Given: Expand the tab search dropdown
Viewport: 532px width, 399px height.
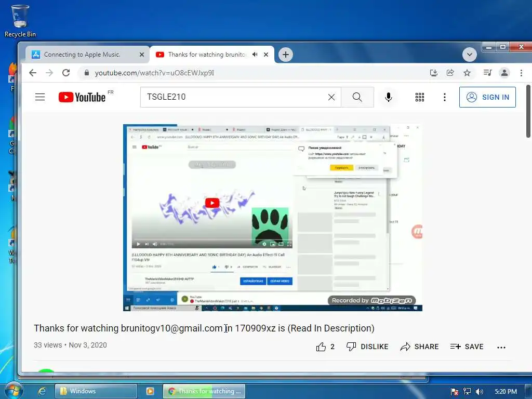Looking at the screenshot, I should pos(470,54).
